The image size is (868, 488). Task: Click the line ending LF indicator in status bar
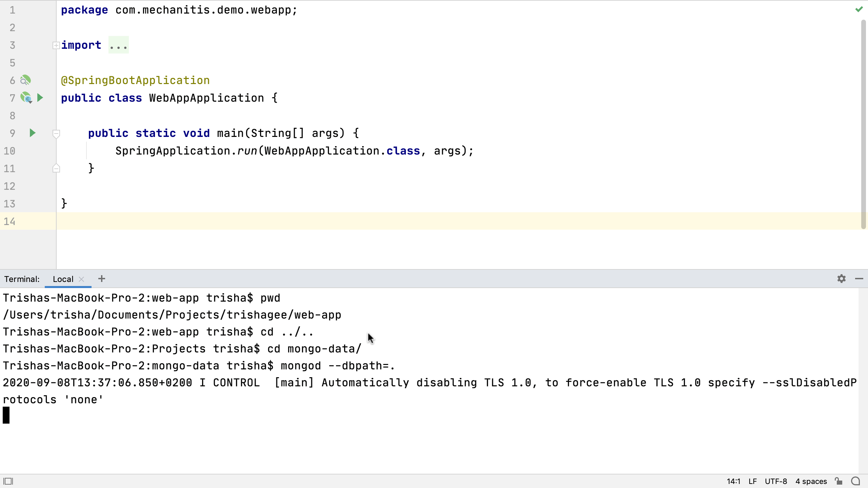point(753,481)
